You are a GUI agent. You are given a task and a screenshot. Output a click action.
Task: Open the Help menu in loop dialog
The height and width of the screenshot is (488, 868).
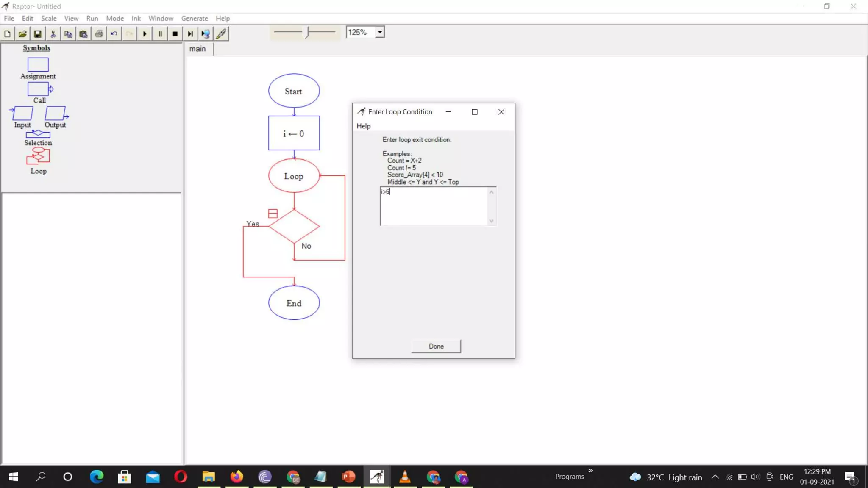pos(363,126)
